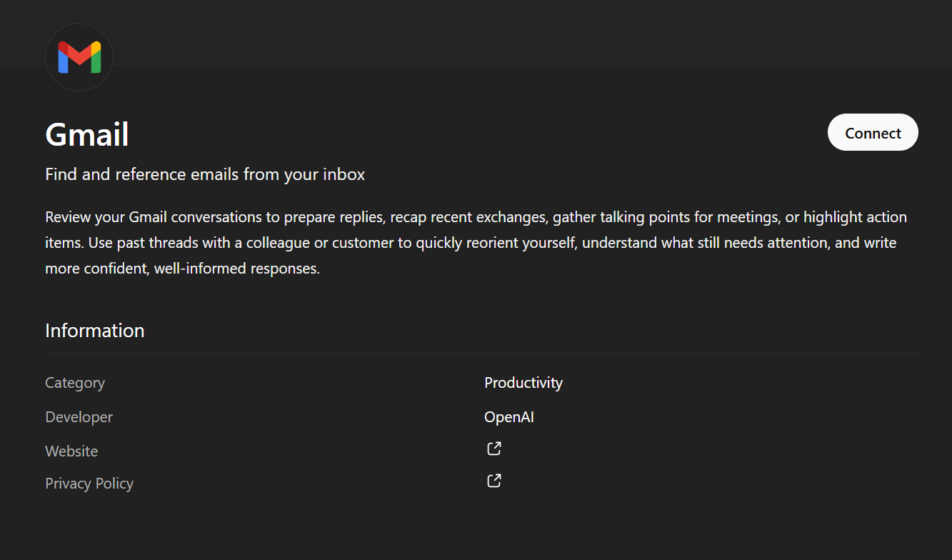Click Connect to link your Gmail account
Image resolution: width=952 pixels, height=560 pixels.
[x=872, y=132]
